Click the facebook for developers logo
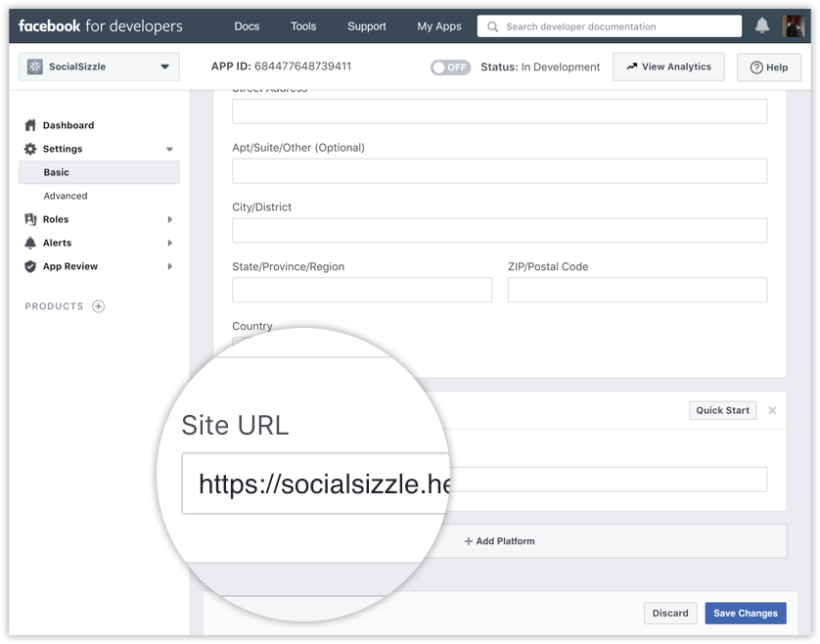 [x=101, y=25]
